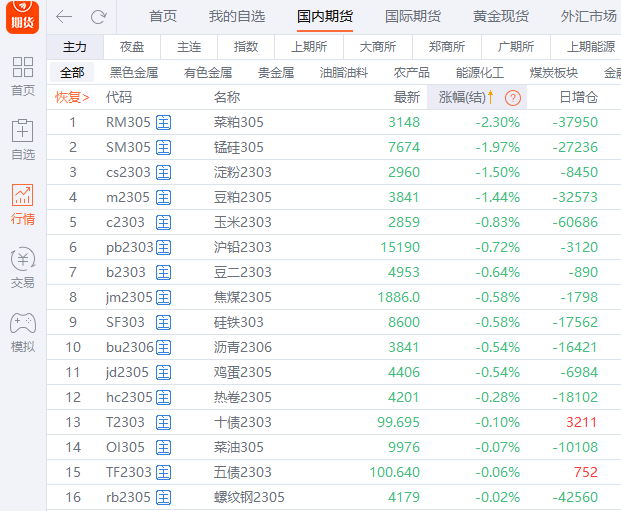Click the 主 badge beside RM305
The height and width of the screenshot is (511, 621).
pyautogui.click(x=164, y=122)
